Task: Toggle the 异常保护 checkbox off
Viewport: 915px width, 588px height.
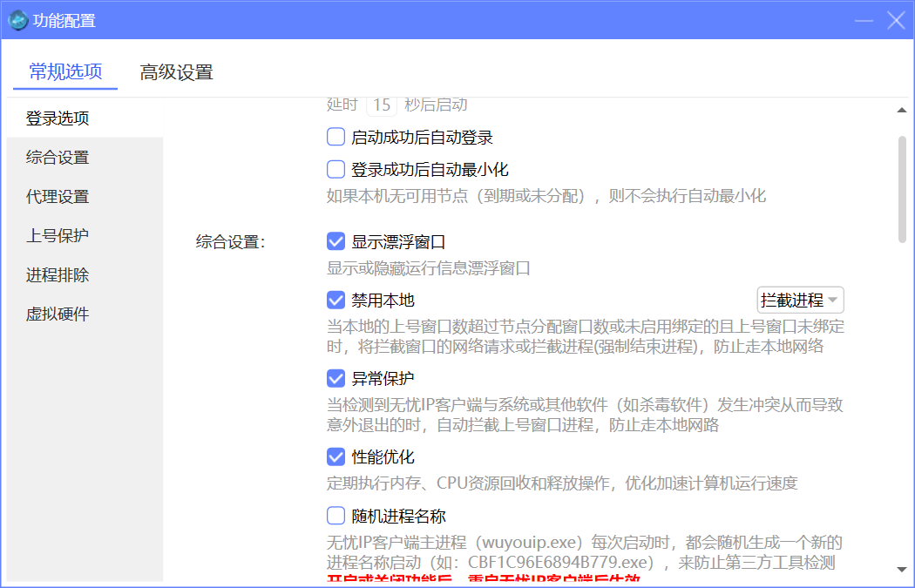Action: pos(336,379)
